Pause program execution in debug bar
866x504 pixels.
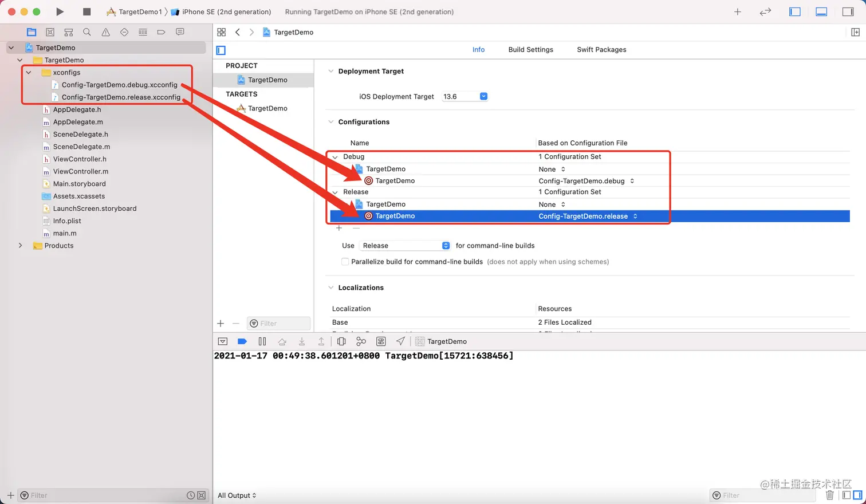[x=262, y=341]
